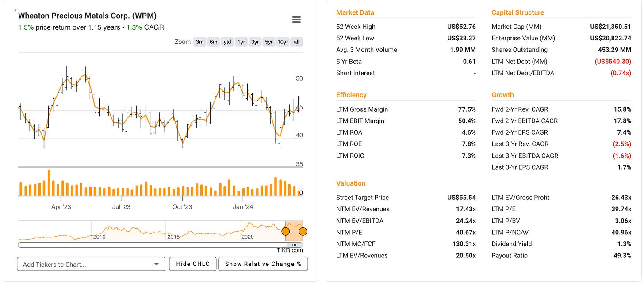This screenshot has height=284, width=644.
Task: Open the Add Tickers to Chart dropdown arrow
Action: pyautogui.click(x=157, y=265)
